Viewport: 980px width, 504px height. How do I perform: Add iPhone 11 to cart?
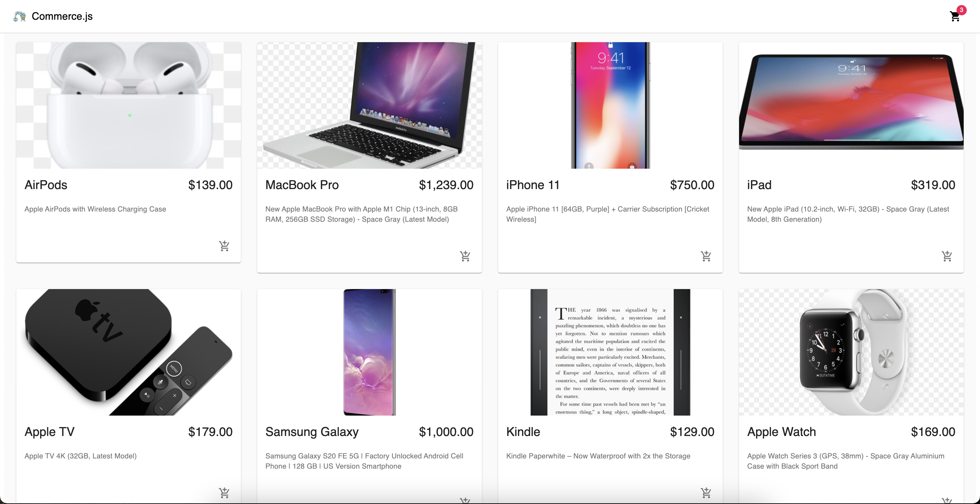click(x=706, y=256)
